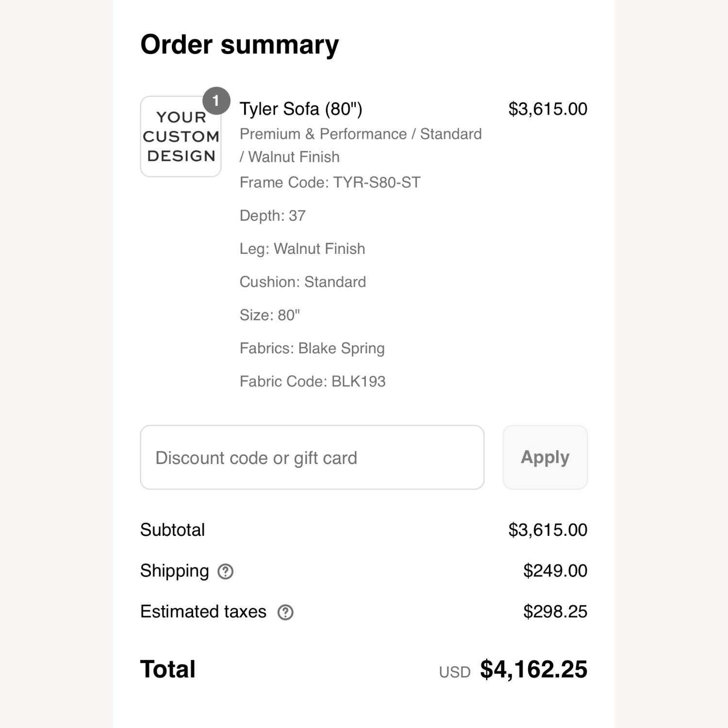Screen dimensions: 728x728
Task: Click the Fabrics: Blake Spring line
Action: click(312, 348)
